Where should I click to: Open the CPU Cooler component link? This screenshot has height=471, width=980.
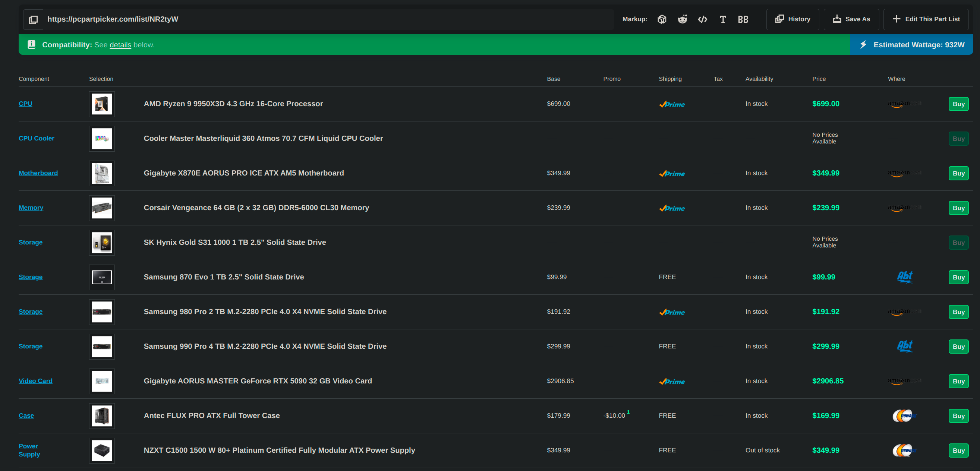pyautogui.click(x=37, y=138)
